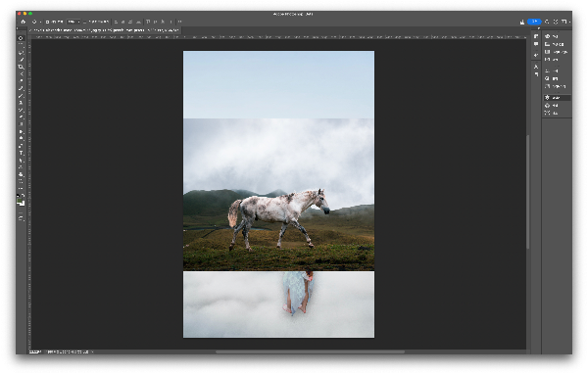Go to the Home screen icon

(24, 22)
